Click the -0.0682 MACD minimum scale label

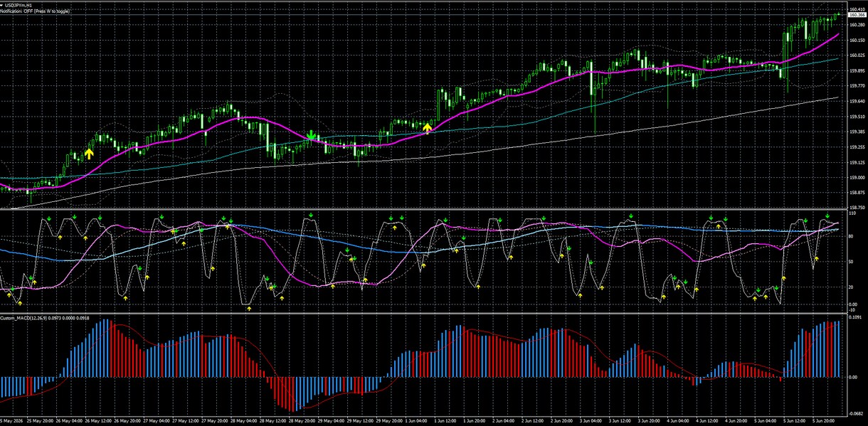tap(857, 412)
